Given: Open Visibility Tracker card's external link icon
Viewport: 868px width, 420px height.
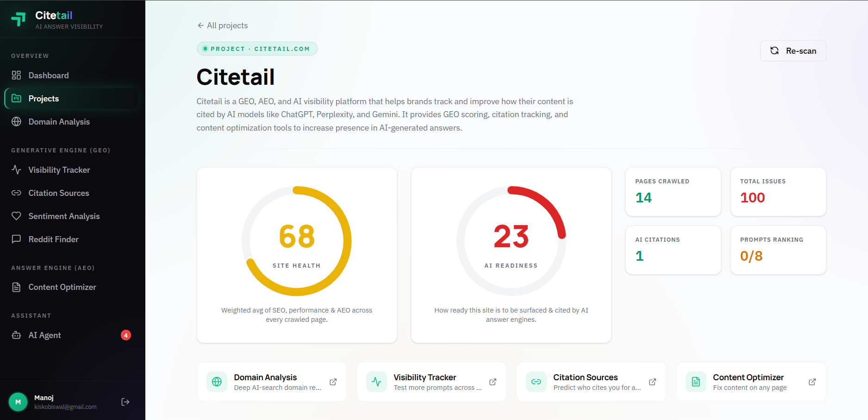Looking at the screenshot, I should (x=493, y=382).
